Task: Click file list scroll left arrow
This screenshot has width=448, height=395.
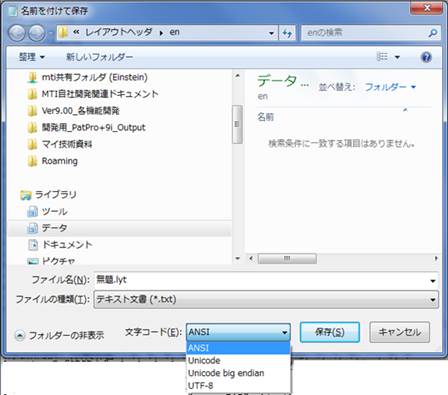Action: [251, 258]
